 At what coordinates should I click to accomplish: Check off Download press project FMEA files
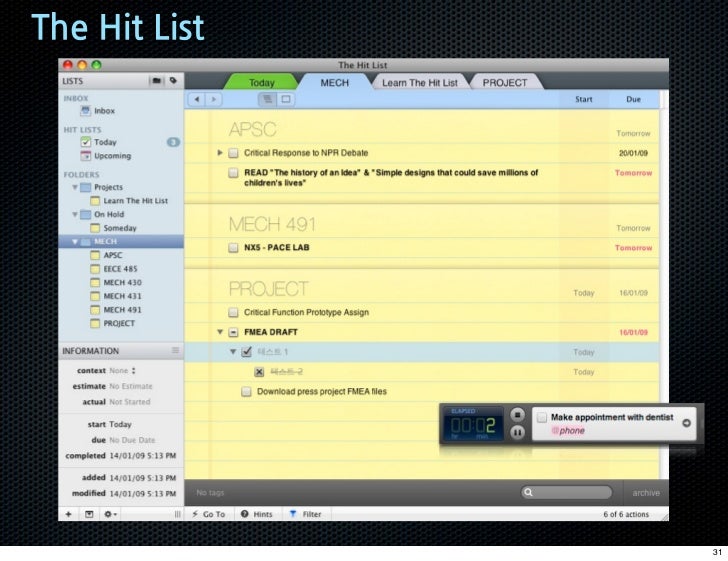(247, 391)
